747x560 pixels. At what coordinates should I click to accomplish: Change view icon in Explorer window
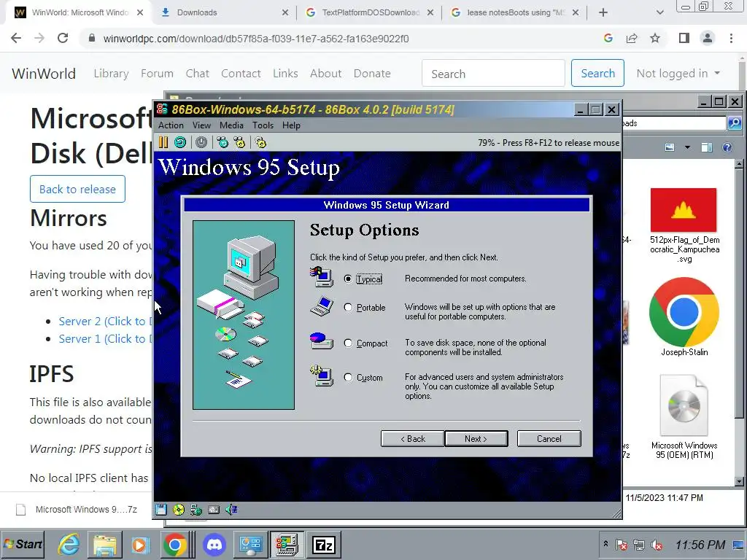(x=670, y=147)
